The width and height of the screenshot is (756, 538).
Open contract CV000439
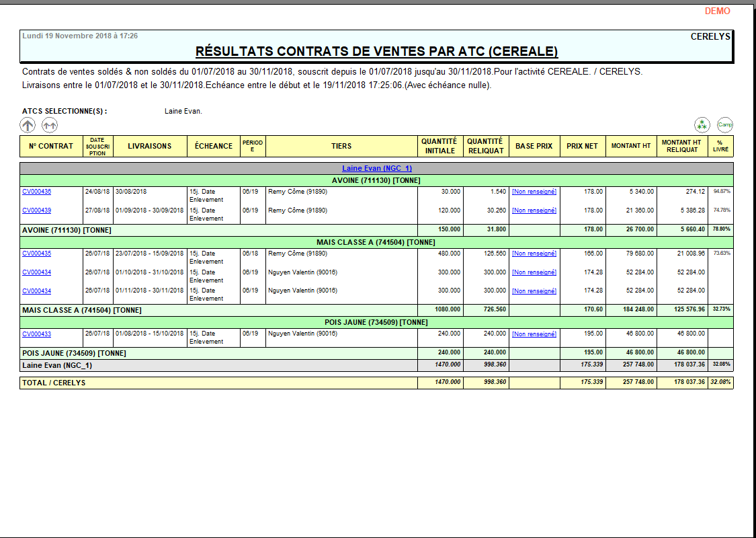click(36, 210)
